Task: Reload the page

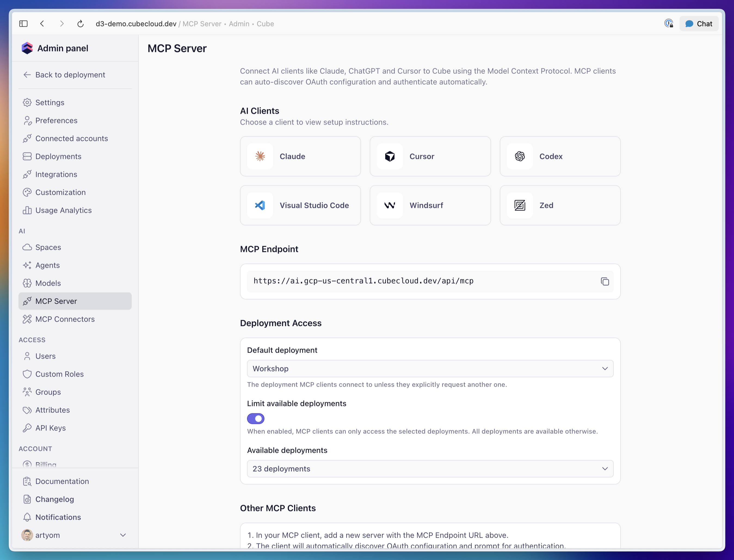Action: click(80, 24)
